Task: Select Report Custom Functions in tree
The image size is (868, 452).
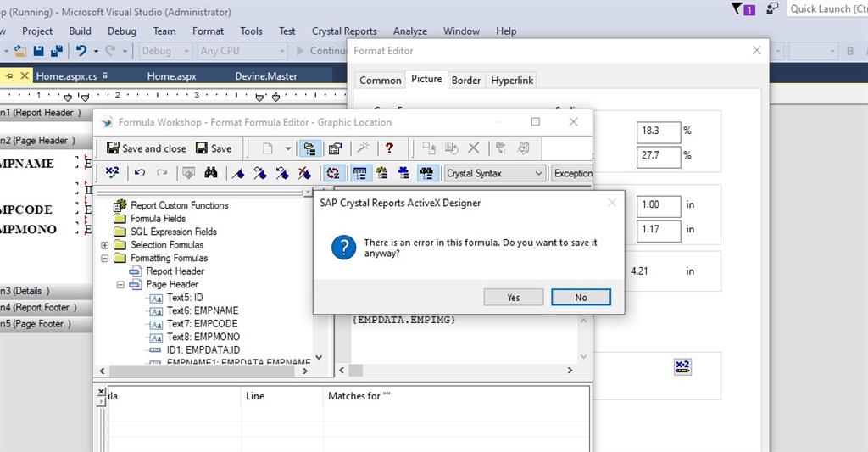Action: pyautogui.click(x=180, y=205)
